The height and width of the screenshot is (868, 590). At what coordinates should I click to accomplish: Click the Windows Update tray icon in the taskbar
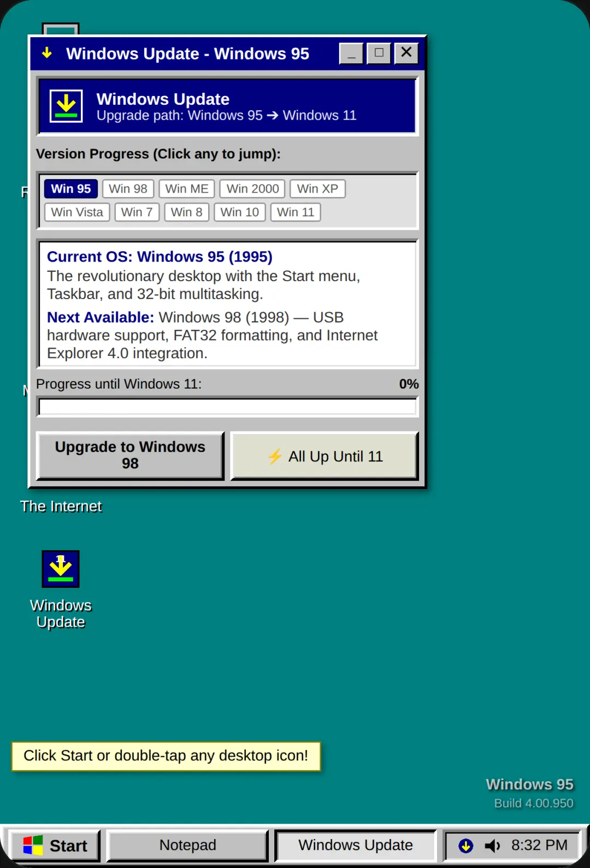tap(465, 846)
